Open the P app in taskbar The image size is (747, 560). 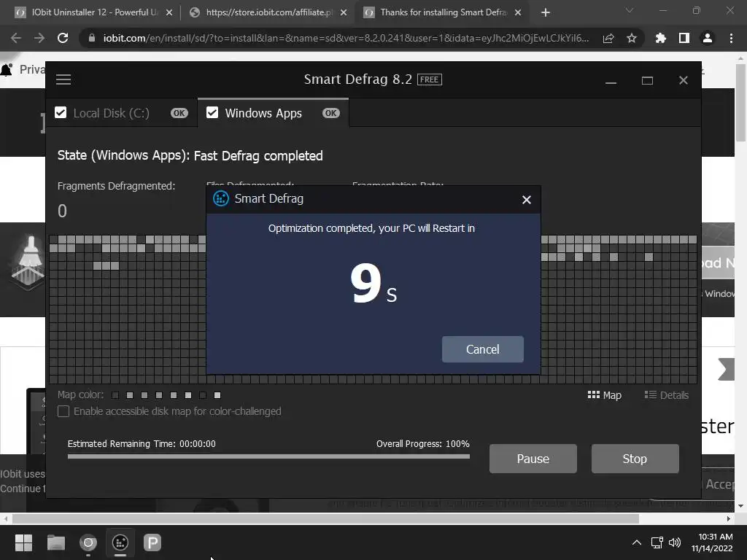pyautogui.click(x=152, y=542)
